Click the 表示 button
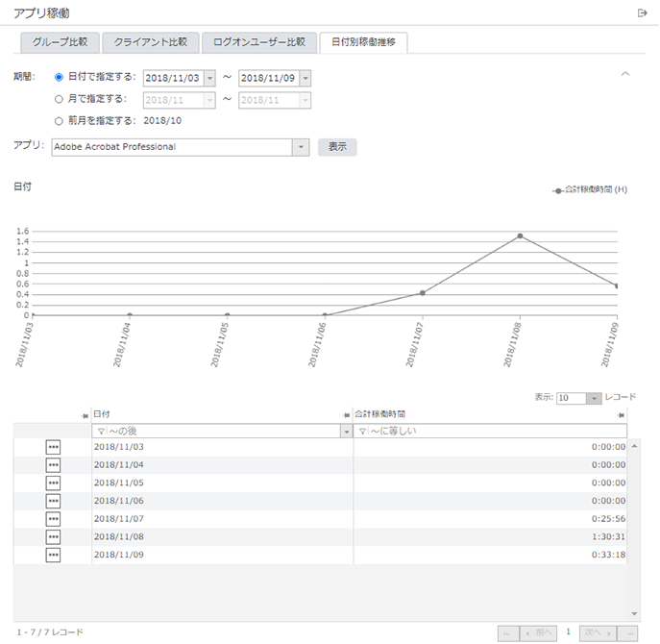 tap(337, 147)
